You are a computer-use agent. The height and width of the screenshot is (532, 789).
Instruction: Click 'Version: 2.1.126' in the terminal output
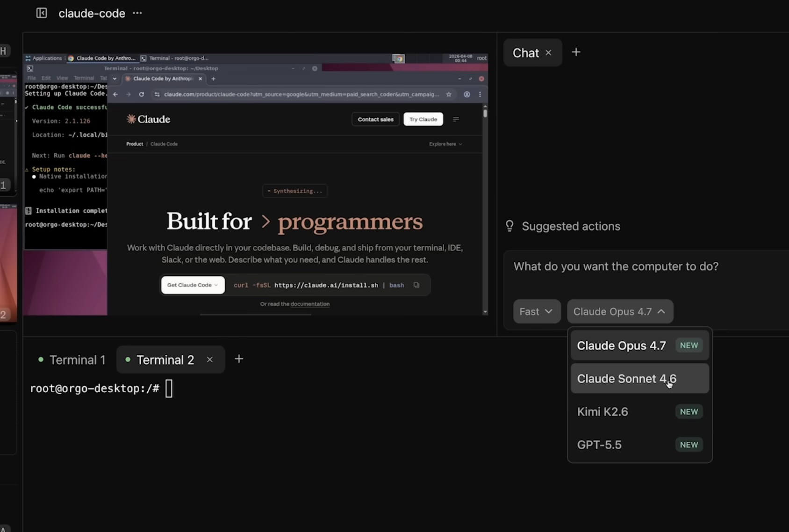point(61,121)
